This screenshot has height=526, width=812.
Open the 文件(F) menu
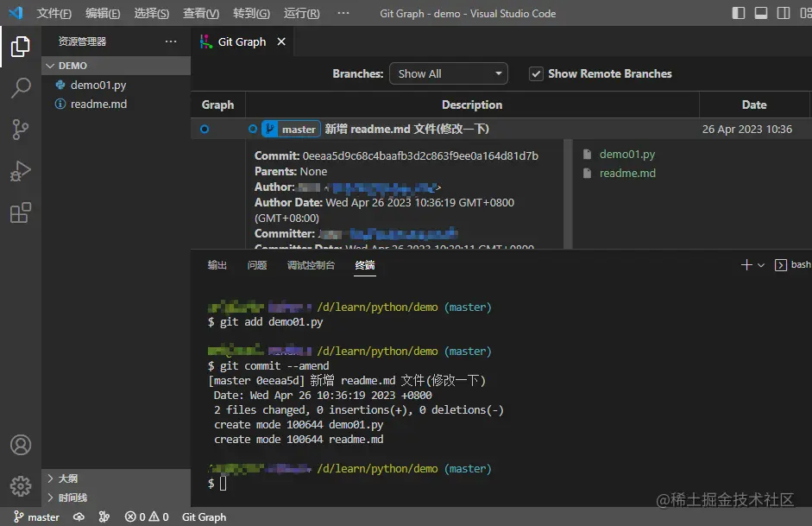coord(54,14)
